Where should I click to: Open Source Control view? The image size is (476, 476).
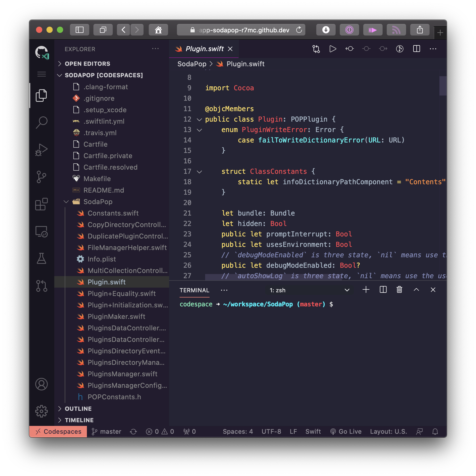click(41, 177)
